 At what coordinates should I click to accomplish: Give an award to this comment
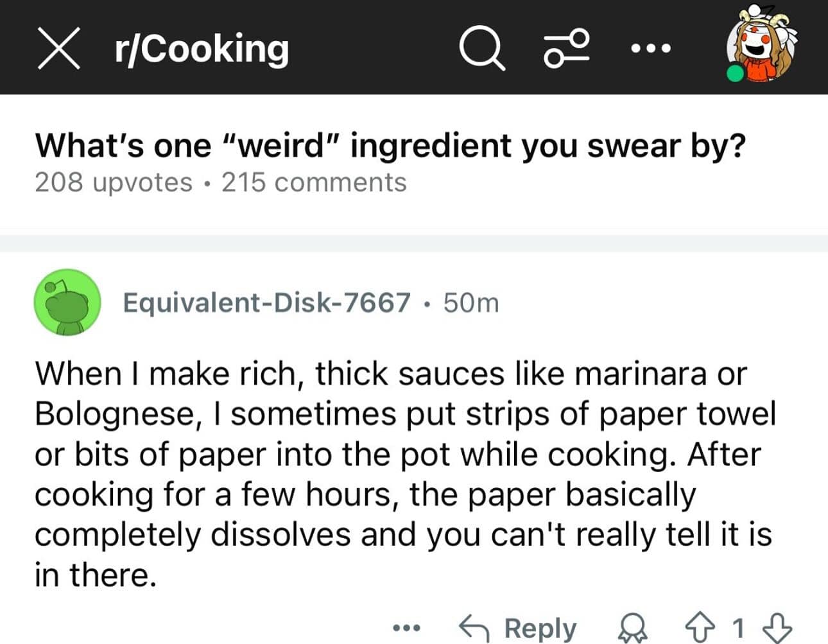click(x=632, y=627)
